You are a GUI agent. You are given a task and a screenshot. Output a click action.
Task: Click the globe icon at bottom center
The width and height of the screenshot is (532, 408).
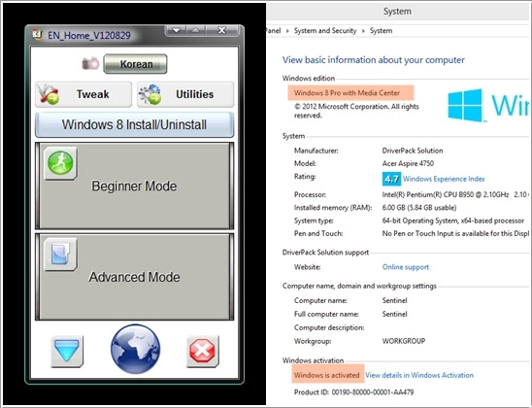coord(135,349)
